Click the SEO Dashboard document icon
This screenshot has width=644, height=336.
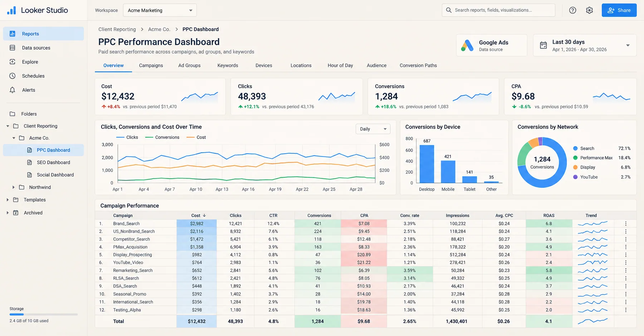point(30,162)
